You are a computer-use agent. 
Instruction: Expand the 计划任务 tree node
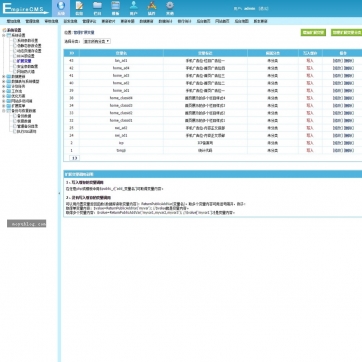4,86
